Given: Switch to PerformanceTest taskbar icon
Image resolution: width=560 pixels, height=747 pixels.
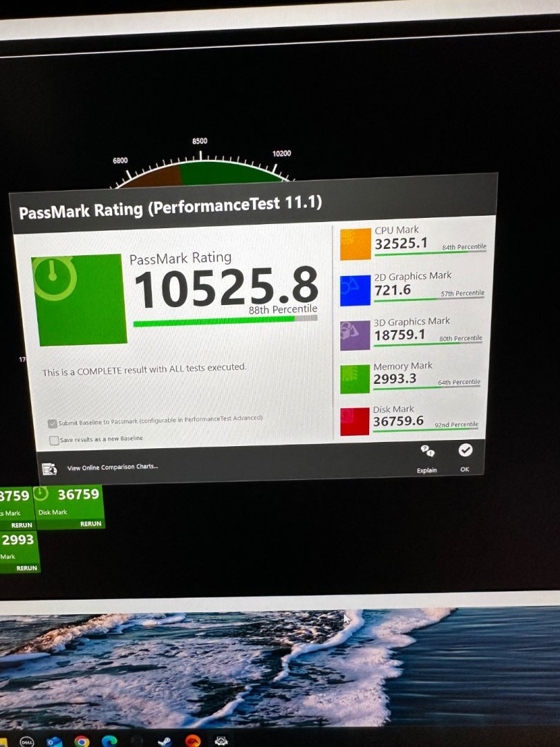Looking at the screenshot, I should click(x=221, y=740).
